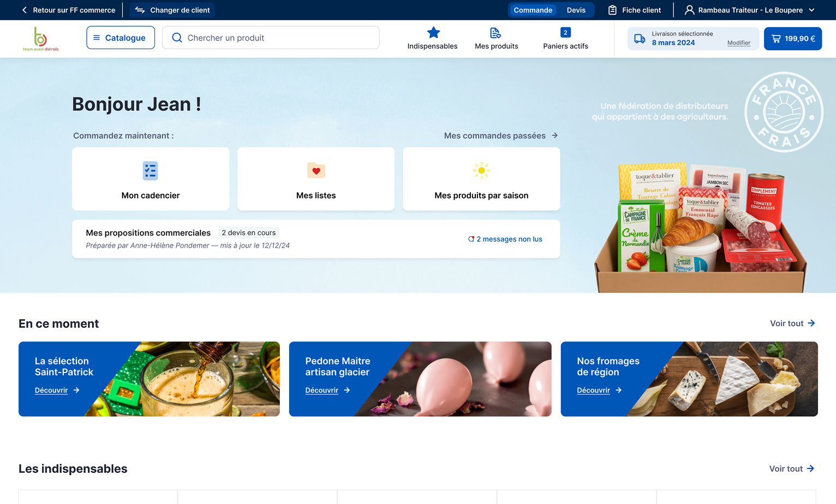Click the shopping cart icon

(x=776, y=39)
